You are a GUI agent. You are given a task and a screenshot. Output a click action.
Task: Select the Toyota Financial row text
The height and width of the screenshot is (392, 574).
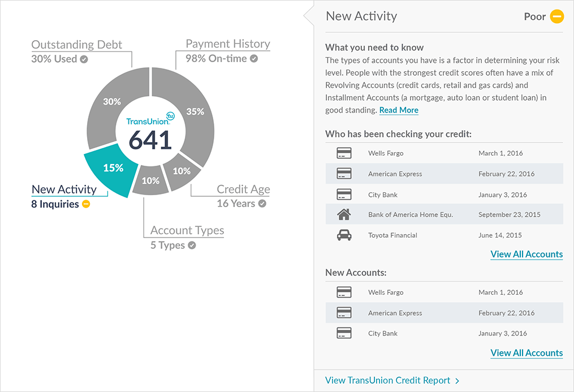tap(392, 235)
